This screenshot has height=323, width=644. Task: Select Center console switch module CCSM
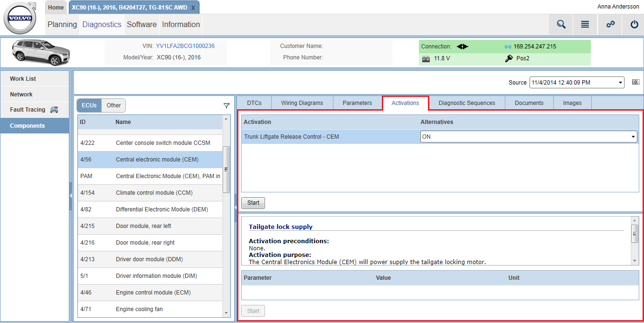pos(150,143)
